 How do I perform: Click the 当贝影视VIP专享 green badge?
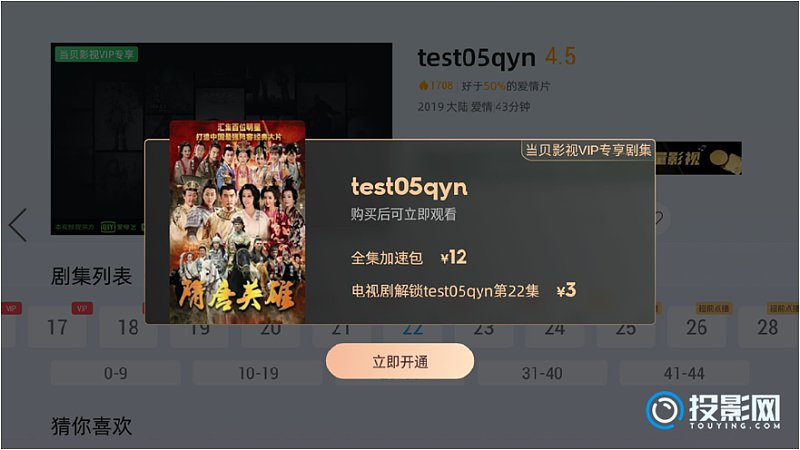[96, 54]
